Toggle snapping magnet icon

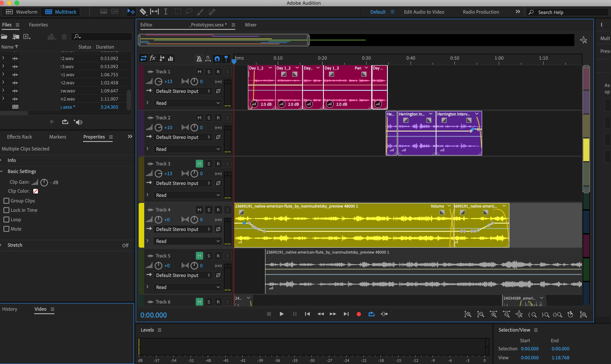point(217,58)
